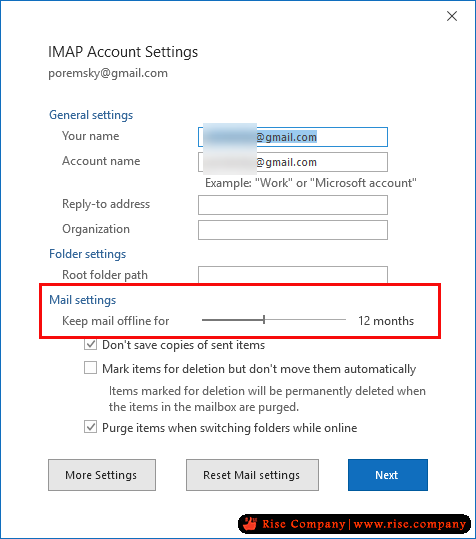Click the Reply-to address field
Image resolution: width=476 pixels, height=539 pixels.
pos(293,205)
